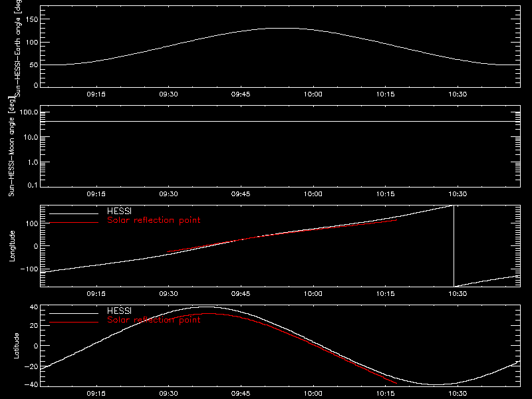532x399 pixels.
Task: Click 10:00 time label below Earth angle plot
Action: point(313,94)
